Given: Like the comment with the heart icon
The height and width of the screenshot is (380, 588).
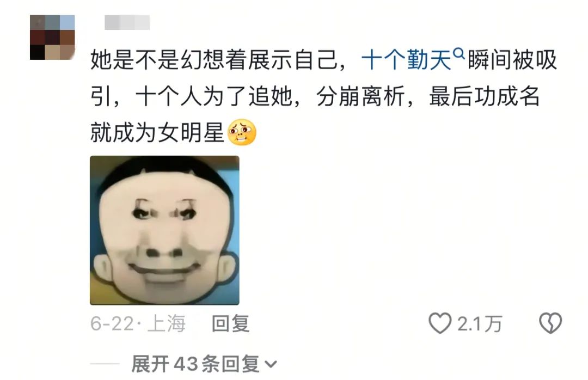Looking at the screenshot, I should pos(440,323).
